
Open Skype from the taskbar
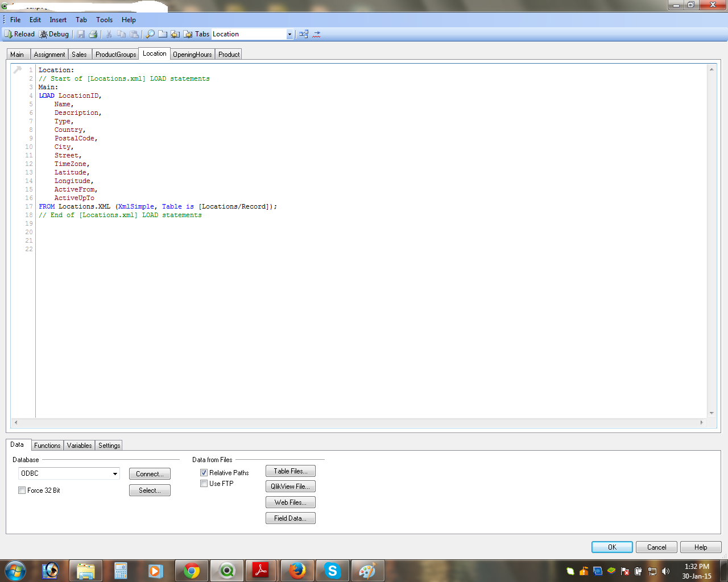[x=332, y=571]
